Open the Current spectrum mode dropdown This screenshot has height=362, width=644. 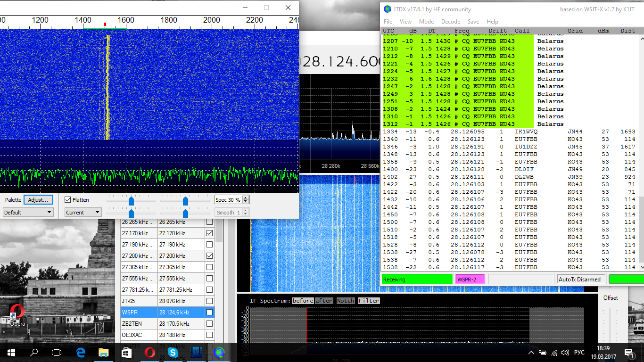83,213
